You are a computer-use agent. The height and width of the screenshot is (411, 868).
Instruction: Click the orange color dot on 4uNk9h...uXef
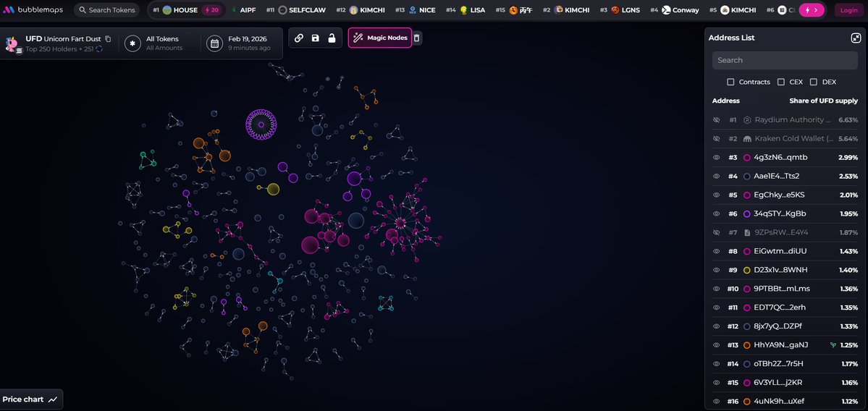coord(747,402)
